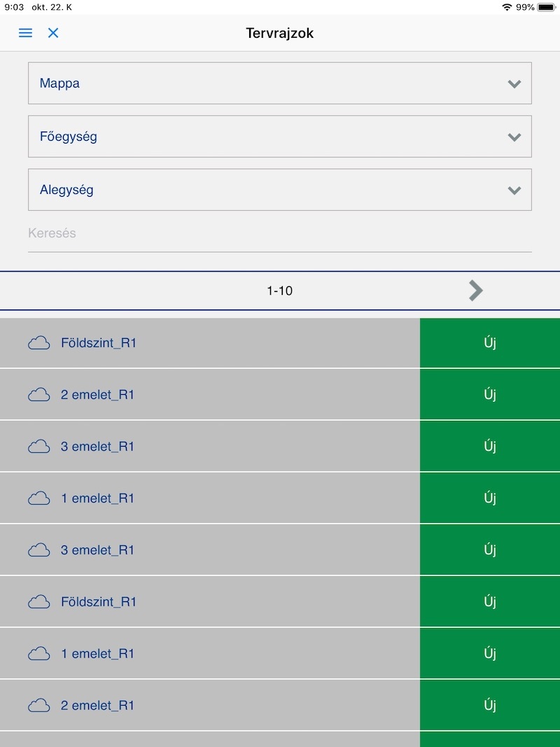Screen dimensions: 560x747
Task: Tap cloud icon beside last 2 emelet_R1
Action: (x=39, y=706)
